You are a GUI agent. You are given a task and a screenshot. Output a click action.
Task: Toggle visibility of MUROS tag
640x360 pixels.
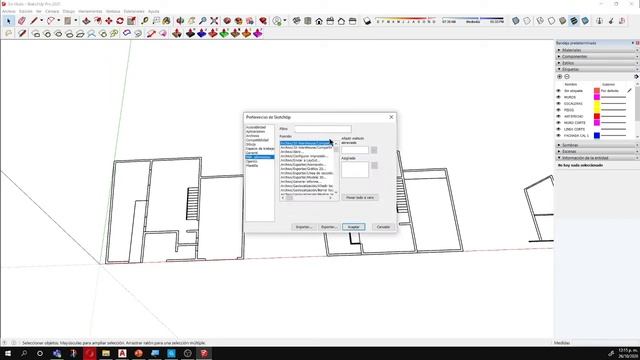pos(559,97)
